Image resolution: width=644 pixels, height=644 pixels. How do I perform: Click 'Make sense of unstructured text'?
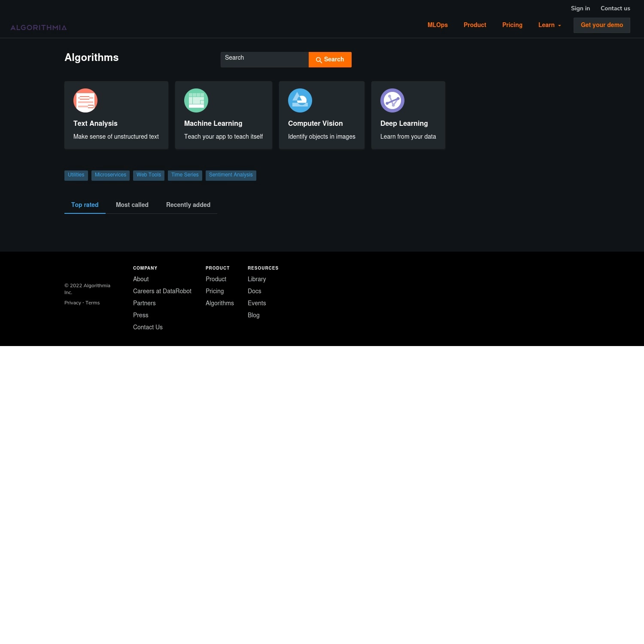(116, 137)
